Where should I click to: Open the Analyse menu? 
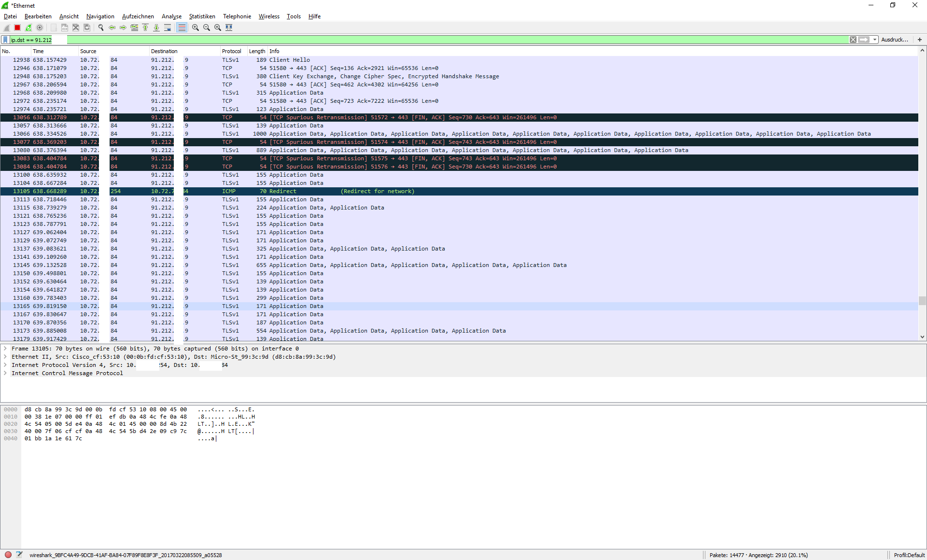coord(171,16)
